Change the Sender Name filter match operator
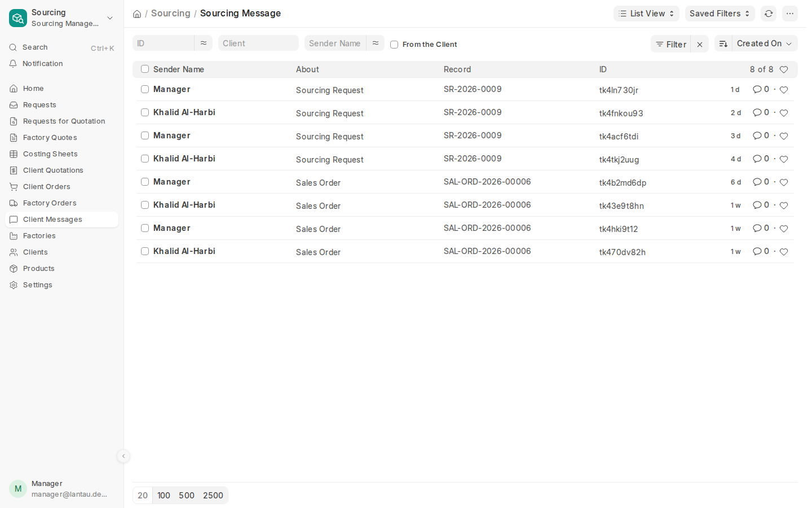The image size is (812, 508). (x=376, y=43)
